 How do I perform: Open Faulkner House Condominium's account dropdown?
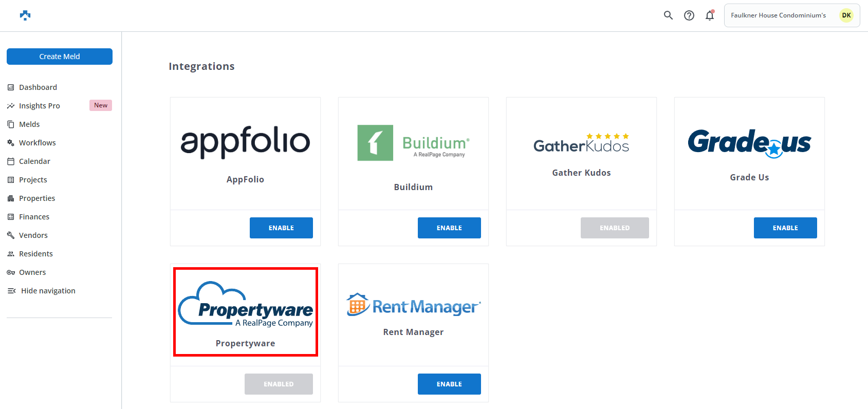click(x=778, y=15)
